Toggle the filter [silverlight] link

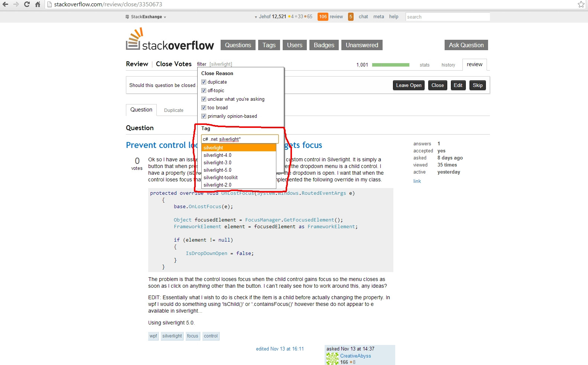214,64
